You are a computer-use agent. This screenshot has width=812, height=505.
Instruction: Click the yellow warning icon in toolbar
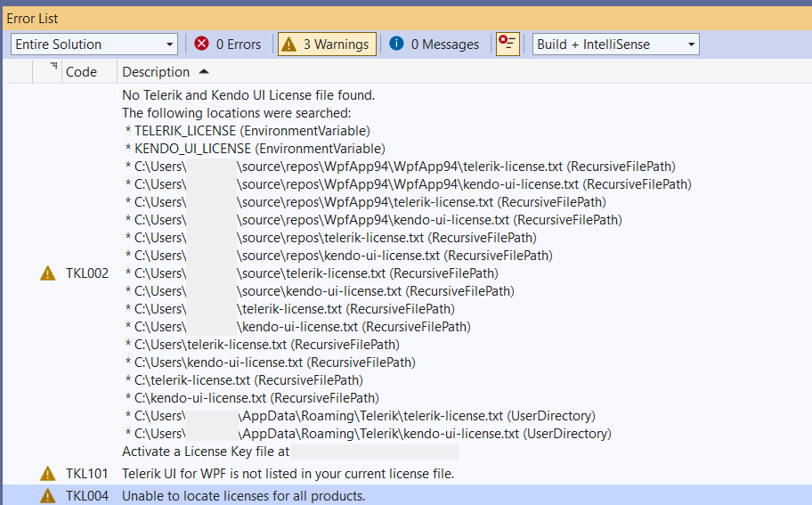(289, 44)
